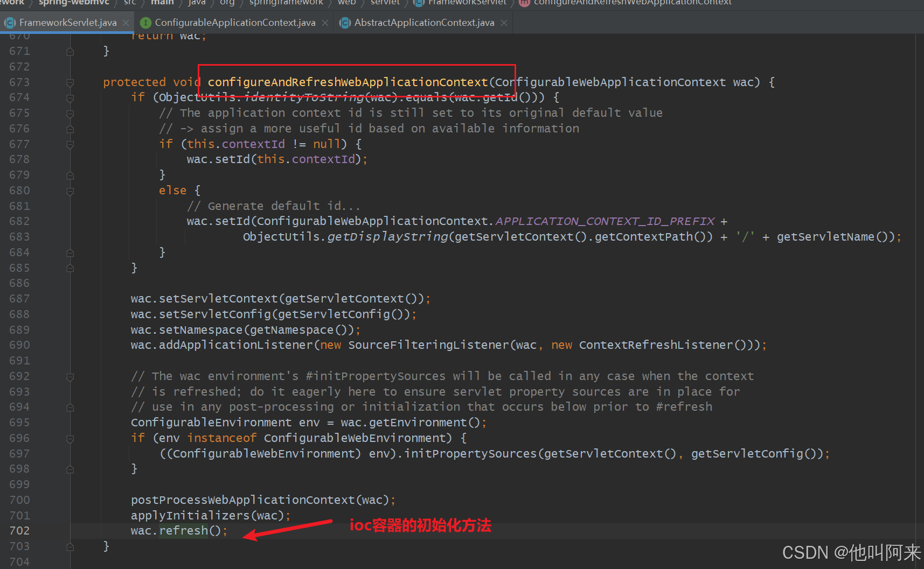Click SourceFilteringListener on line 690
The height and width of the screenshot is (569, 924).
coord(428,345)
